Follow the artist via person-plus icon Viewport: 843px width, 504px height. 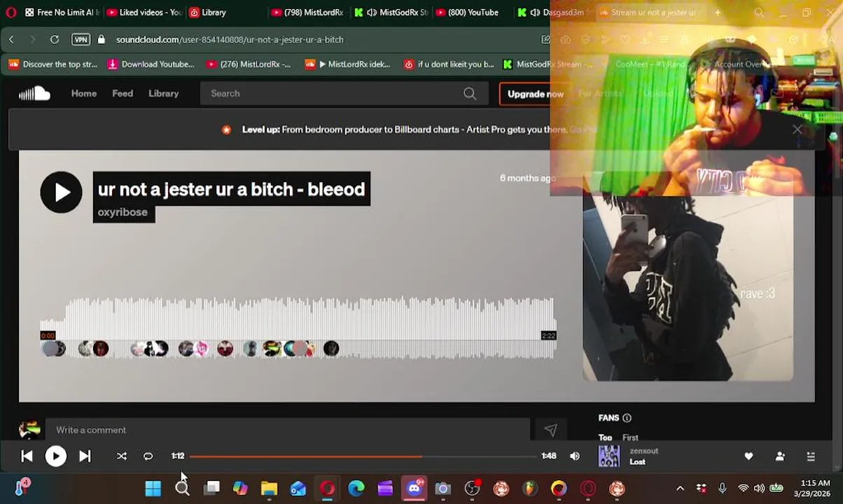[x=780, y=456]
